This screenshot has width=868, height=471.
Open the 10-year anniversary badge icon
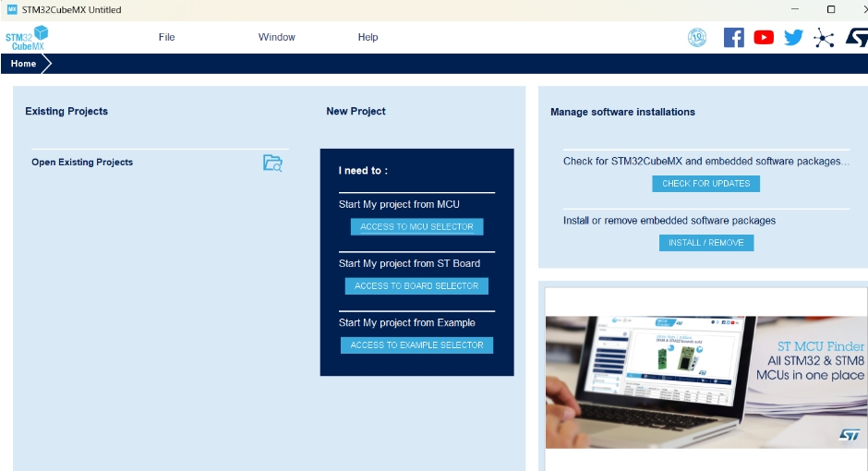click(697, 38)
